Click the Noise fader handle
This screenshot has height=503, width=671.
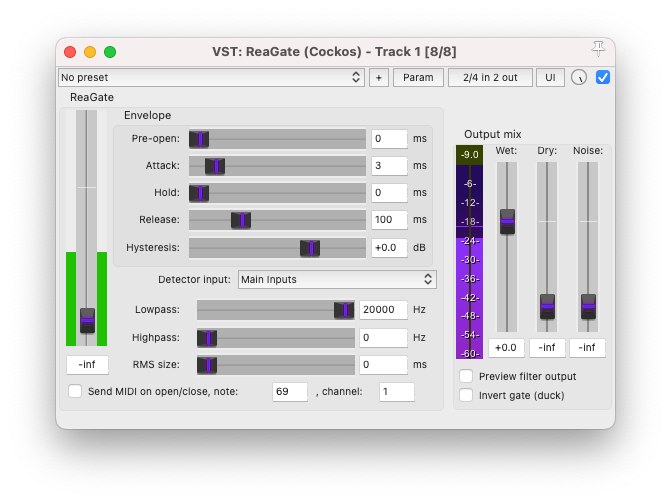point(588,307)
